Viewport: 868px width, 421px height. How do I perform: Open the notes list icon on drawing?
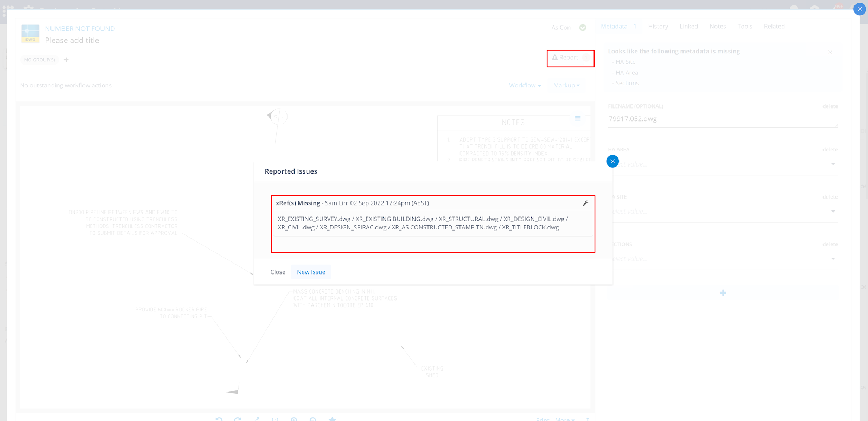coord(578,118)
